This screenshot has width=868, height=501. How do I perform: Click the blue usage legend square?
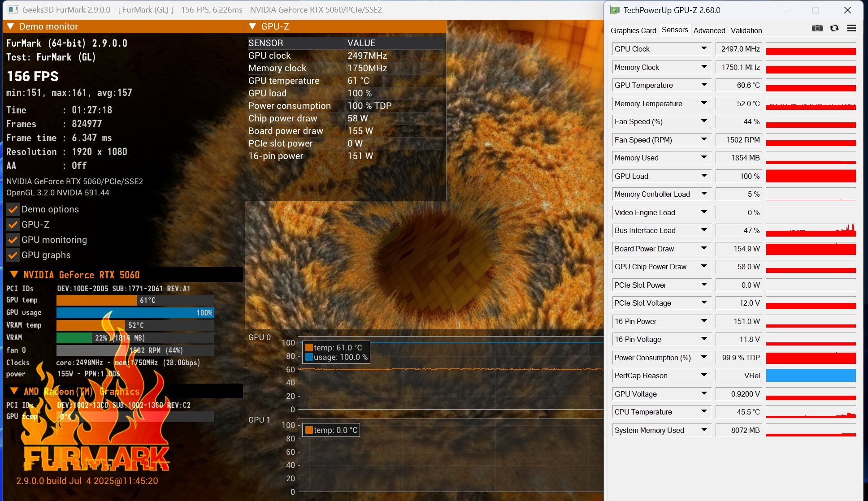tap(309, 357)
